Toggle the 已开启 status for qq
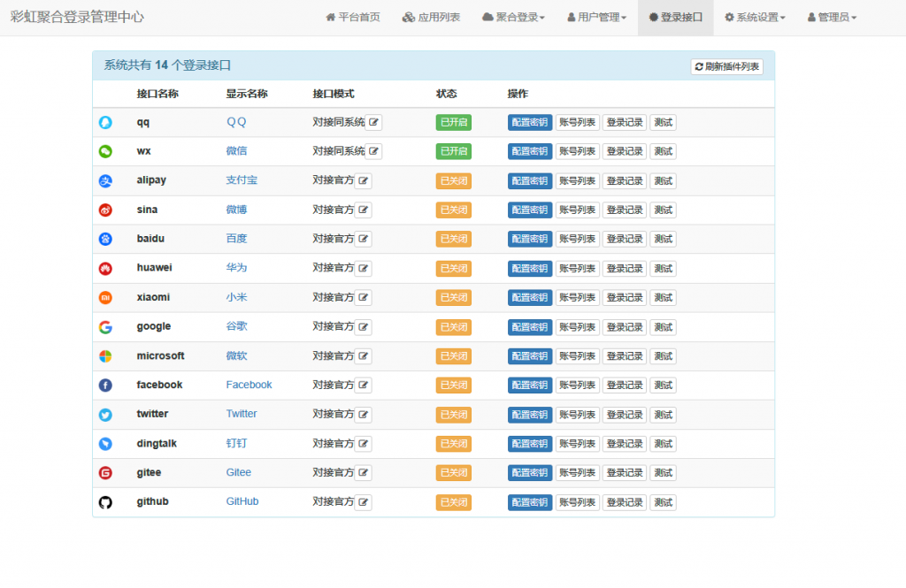 click(454, 122)
